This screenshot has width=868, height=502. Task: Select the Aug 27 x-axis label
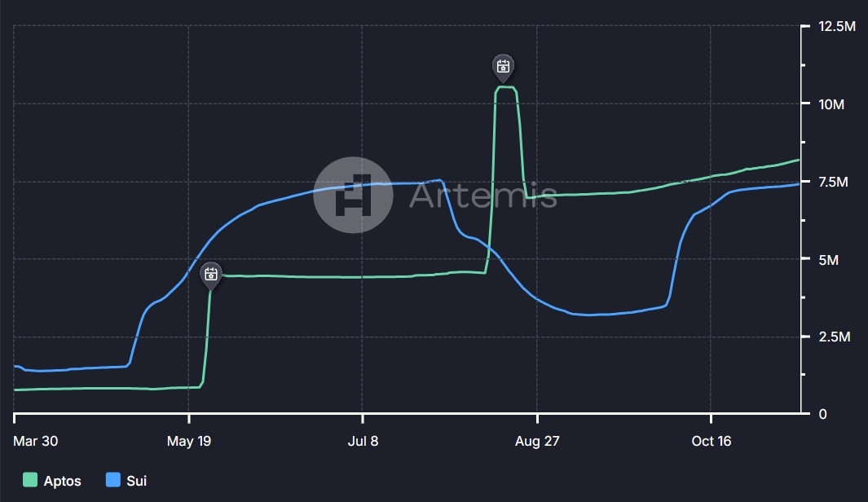pos(537,441)
